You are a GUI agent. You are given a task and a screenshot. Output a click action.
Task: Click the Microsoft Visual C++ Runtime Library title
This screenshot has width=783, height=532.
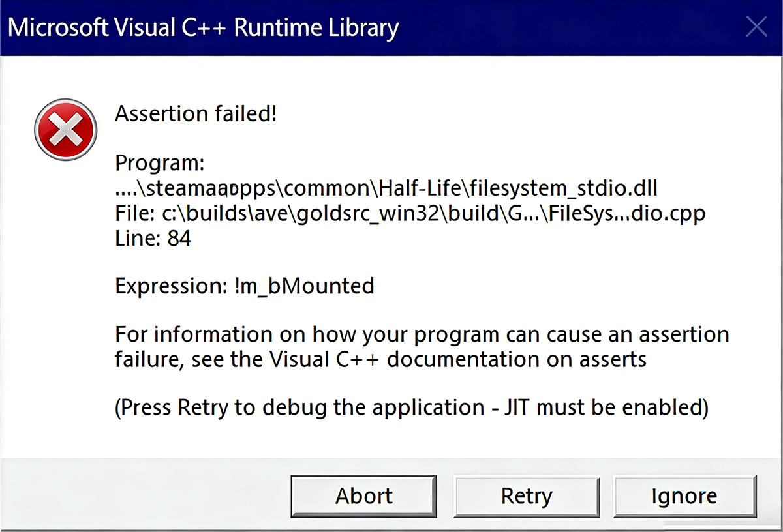(203, 28)
